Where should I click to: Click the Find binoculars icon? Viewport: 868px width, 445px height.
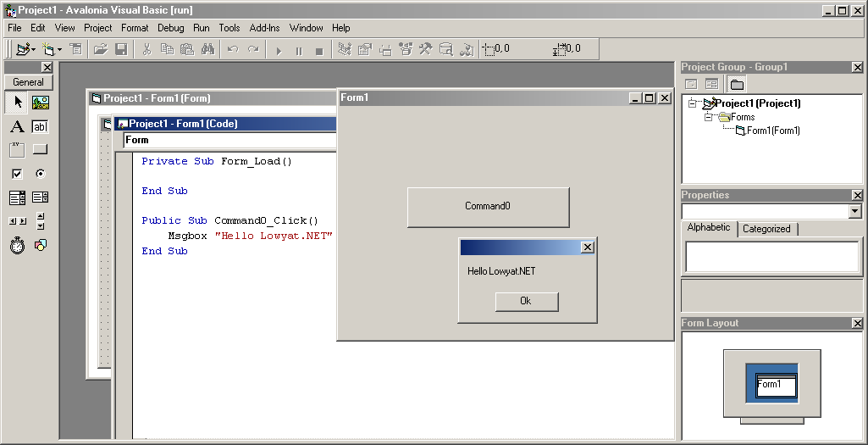pos(207,50)
